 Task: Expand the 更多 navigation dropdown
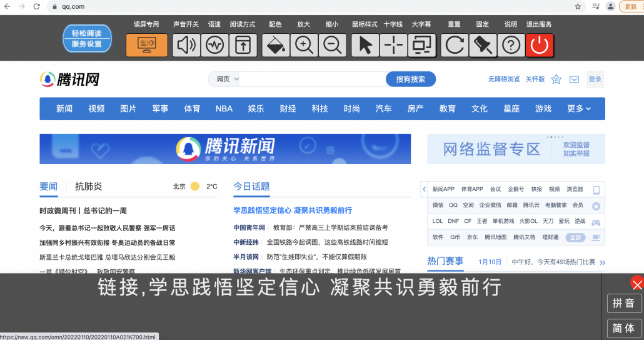579,108
